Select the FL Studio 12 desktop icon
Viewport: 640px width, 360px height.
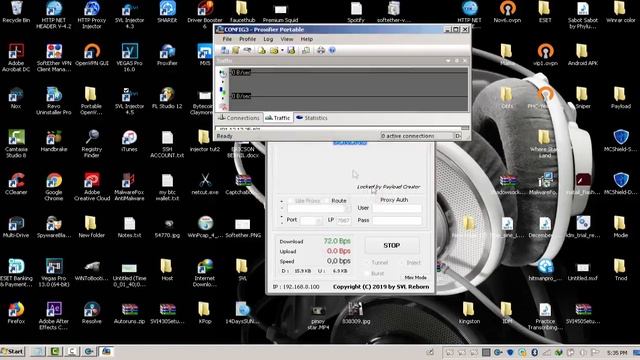coord(167,98)
